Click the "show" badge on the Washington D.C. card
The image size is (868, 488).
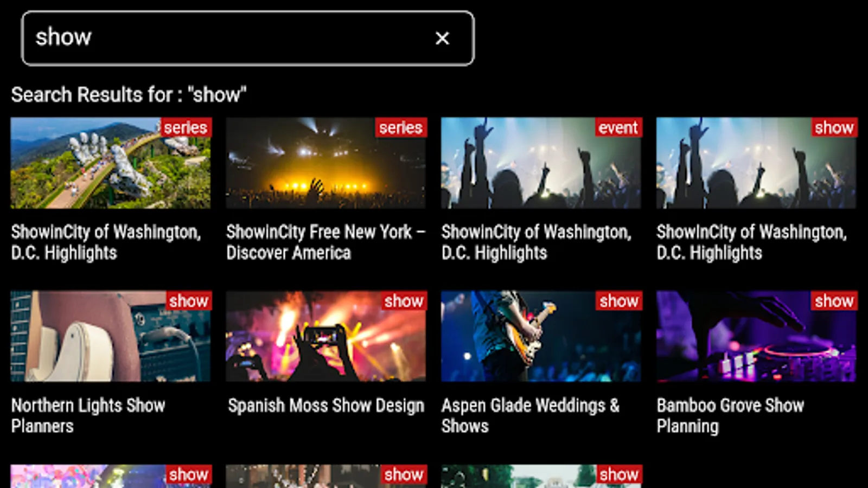point(834,127)
